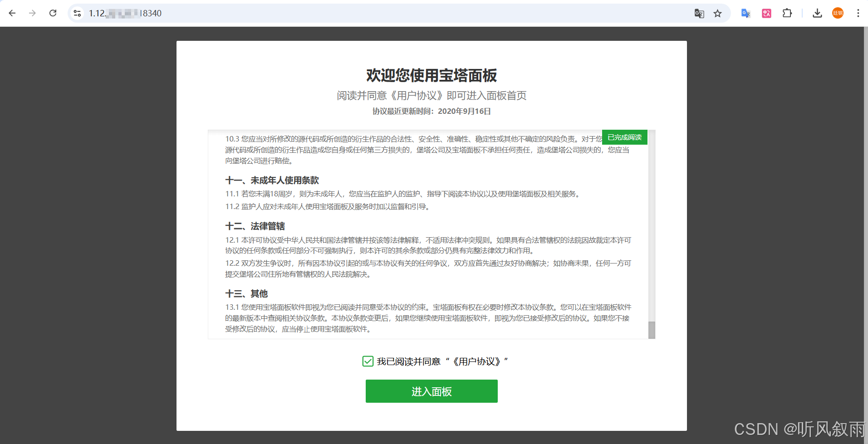This screenshot has height=444, width=868.
Task: Open the Chrome three-dot menu
Action: (858, 13)
